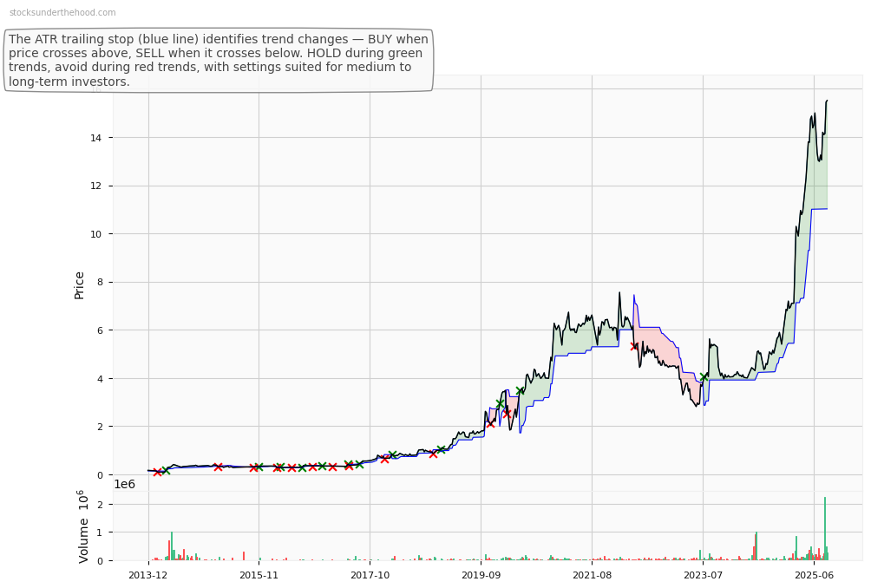Click the Price axis title

[79, 285]
